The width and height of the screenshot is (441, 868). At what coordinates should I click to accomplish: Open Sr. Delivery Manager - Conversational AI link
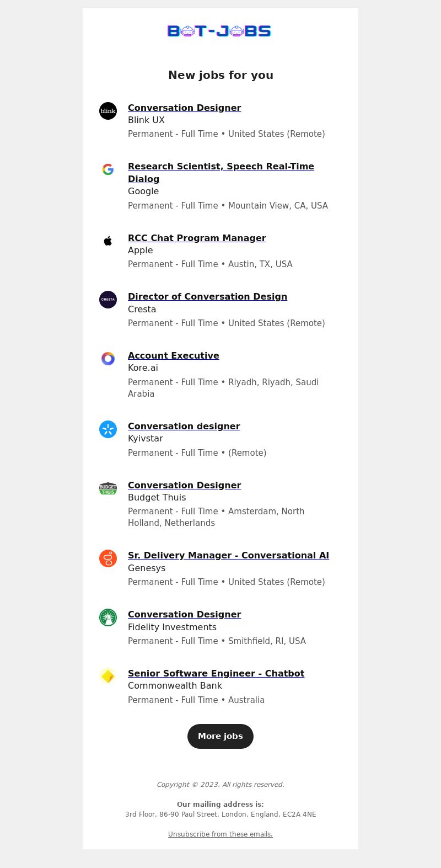click(x=228, y=555)
